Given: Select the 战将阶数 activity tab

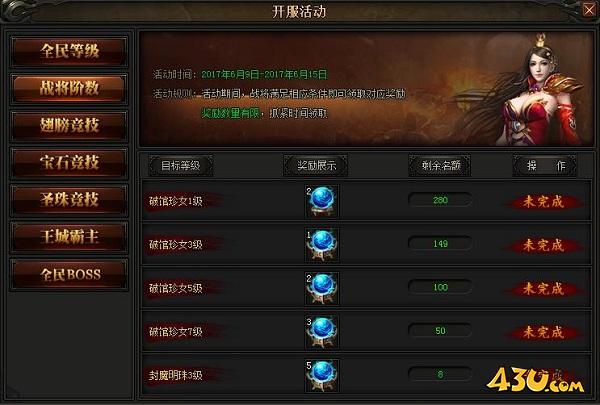Looking at the screenshot, I should (x=69, y=88).
